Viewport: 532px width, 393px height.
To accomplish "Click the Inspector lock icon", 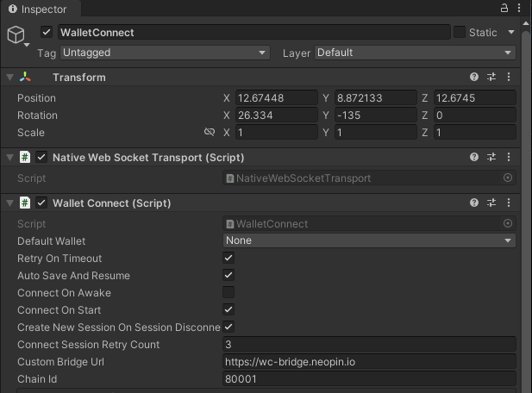I will pyautogui.click(x=504, y=9).
